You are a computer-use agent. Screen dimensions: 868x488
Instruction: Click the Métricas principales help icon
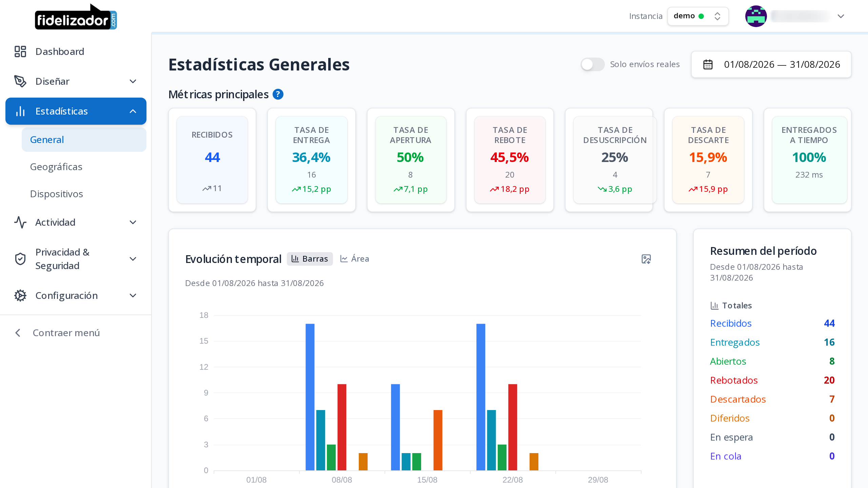coord(278,94)
